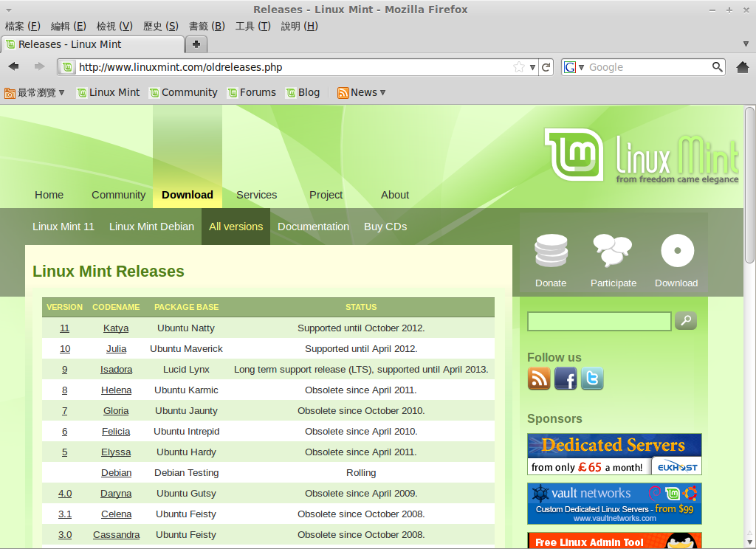The height and width of the screenshot is (549, 756).
Task: Open the list all tabs arrow
Action: (x=746, y=44)
